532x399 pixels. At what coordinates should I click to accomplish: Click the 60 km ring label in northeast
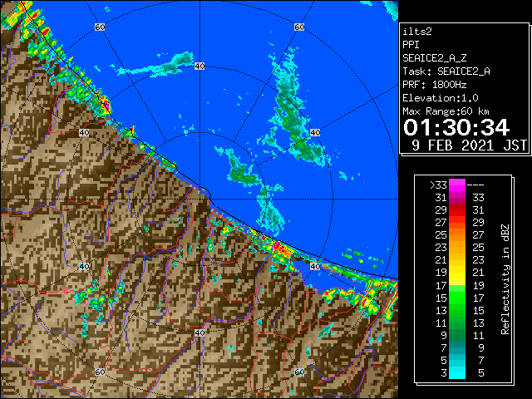[299, 27]
